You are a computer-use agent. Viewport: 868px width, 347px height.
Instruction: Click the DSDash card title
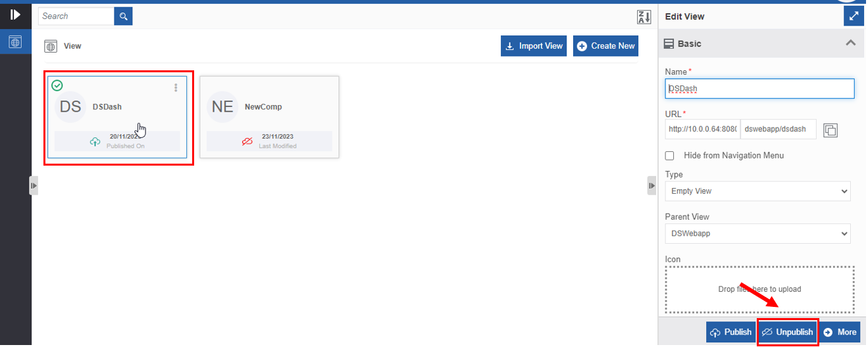click(107, 106)
